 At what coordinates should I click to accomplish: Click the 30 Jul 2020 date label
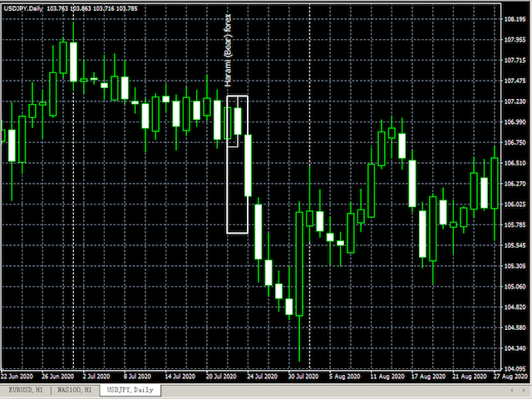tap(303, 377)
